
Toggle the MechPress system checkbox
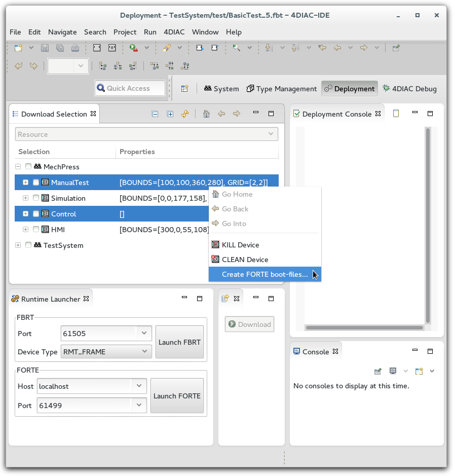pyautogui.click(x=28, y=167)
